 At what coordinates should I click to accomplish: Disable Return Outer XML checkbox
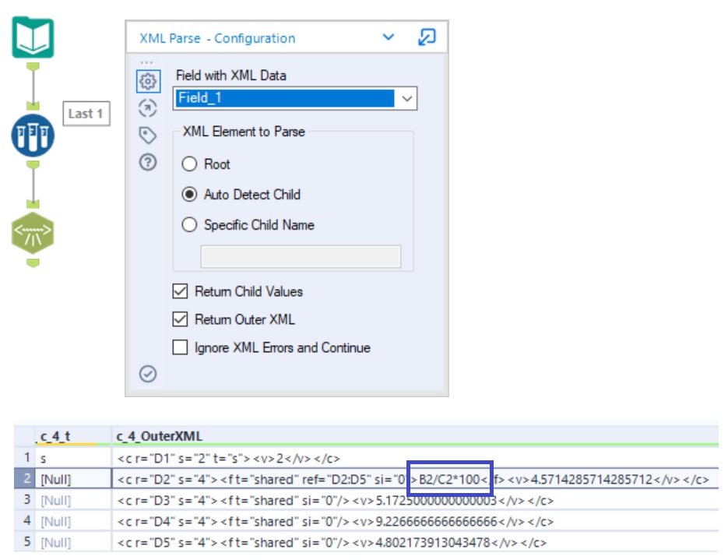pos(180,319)
